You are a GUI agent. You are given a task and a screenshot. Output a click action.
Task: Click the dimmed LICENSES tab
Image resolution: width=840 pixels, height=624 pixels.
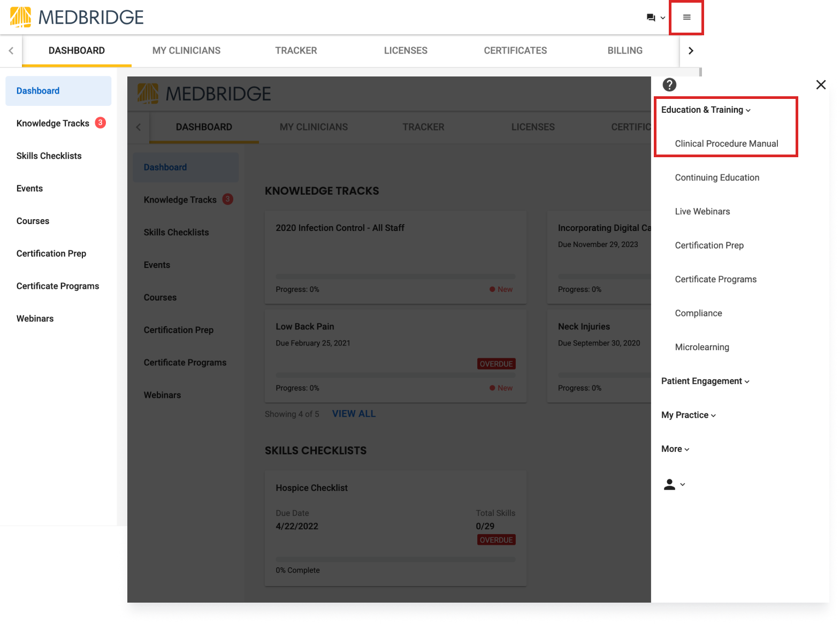coord(533,127)
